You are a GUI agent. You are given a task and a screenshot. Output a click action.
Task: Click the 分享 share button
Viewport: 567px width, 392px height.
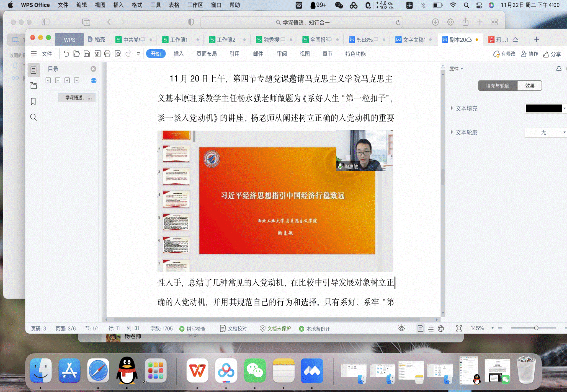tap(552, 54)
